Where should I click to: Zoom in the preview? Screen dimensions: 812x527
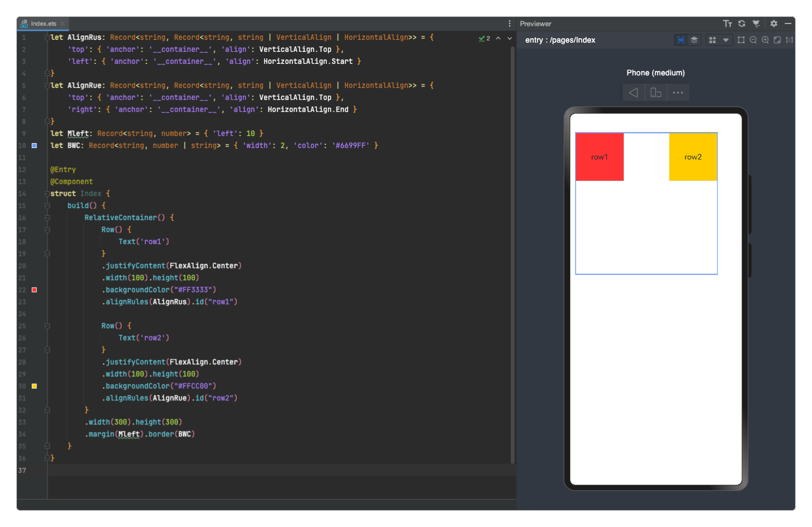[x=765, y=40]
